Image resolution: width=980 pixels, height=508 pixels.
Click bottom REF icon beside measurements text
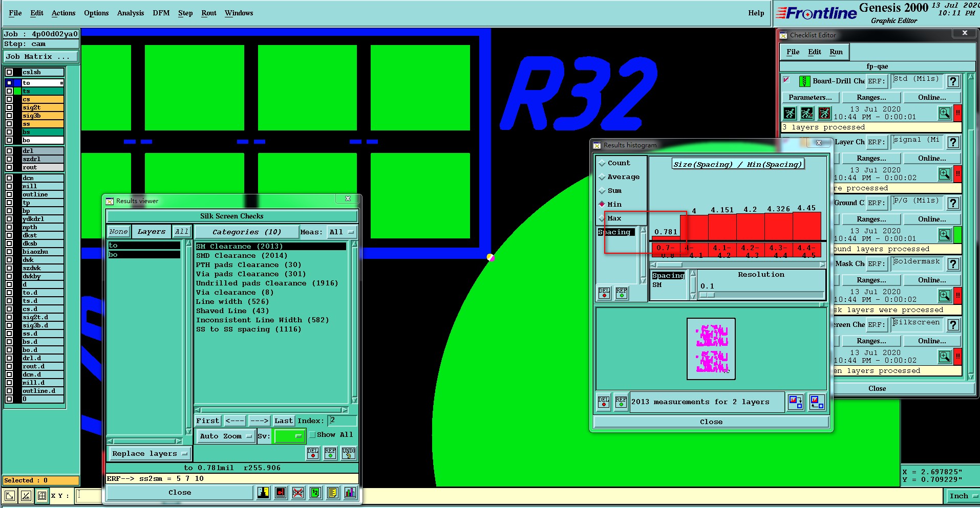coord(621,402)
